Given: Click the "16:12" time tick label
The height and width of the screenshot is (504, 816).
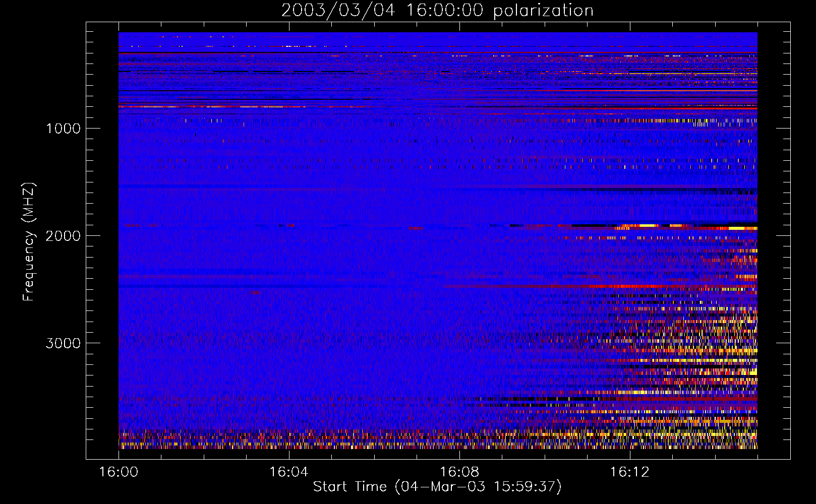Looking at the screenshot, I should (x=629, y=472).
